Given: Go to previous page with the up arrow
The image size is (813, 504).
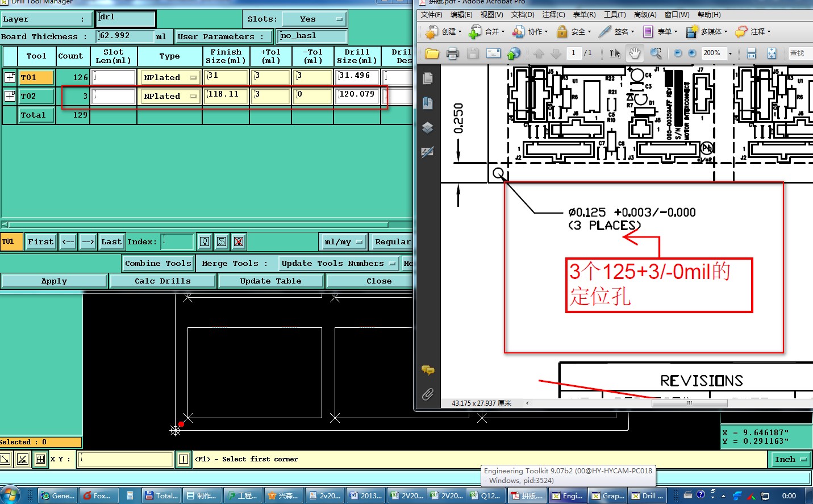Looking at the screenshot, I should click(539, 53).
